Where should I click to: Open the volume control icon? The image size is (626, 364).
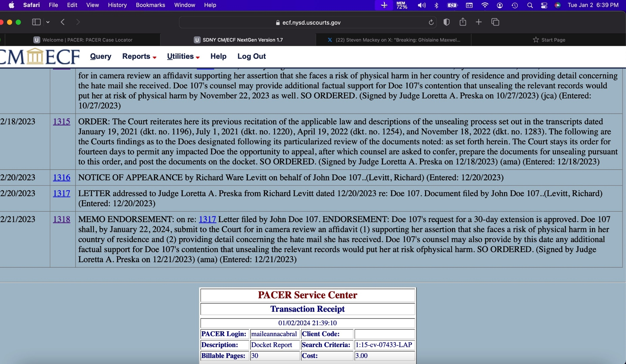click(x=421, y=5)
